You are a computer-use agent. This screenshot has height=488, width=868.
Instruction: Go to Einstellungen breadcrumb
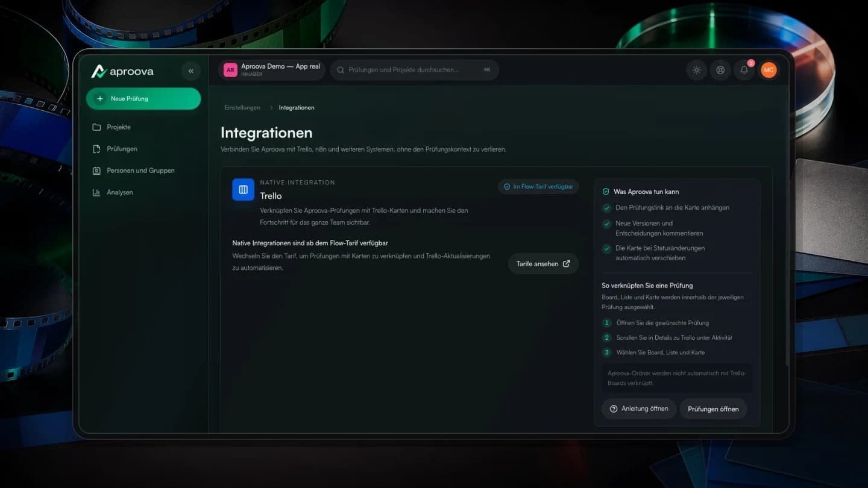[x=242, y=107]
